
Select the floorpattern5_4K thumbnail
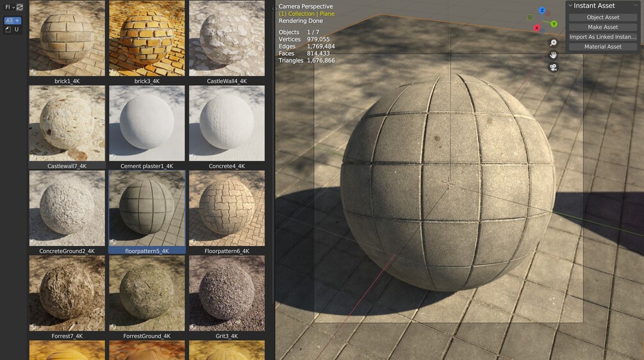147,208
